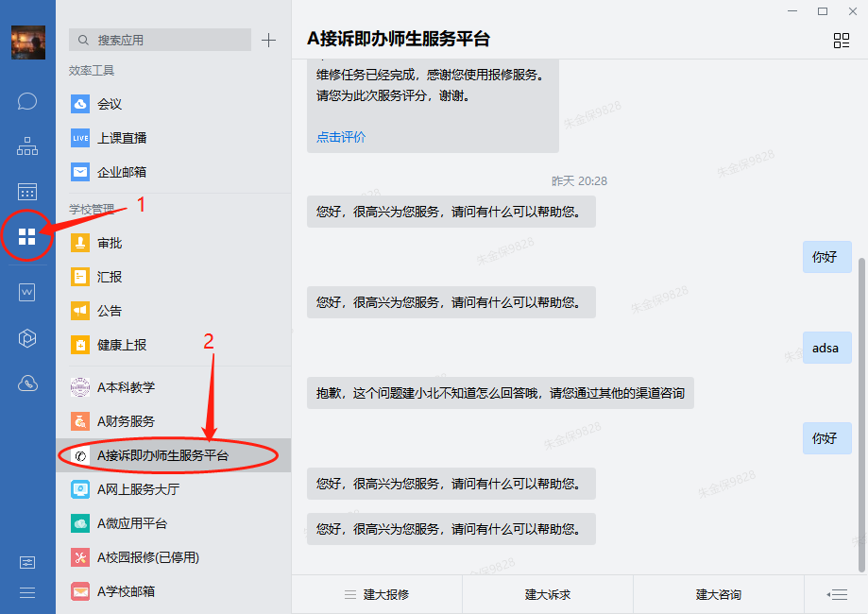Click the plus icon beside search box
Screen dimensions: 868x614
click(269, 40)
